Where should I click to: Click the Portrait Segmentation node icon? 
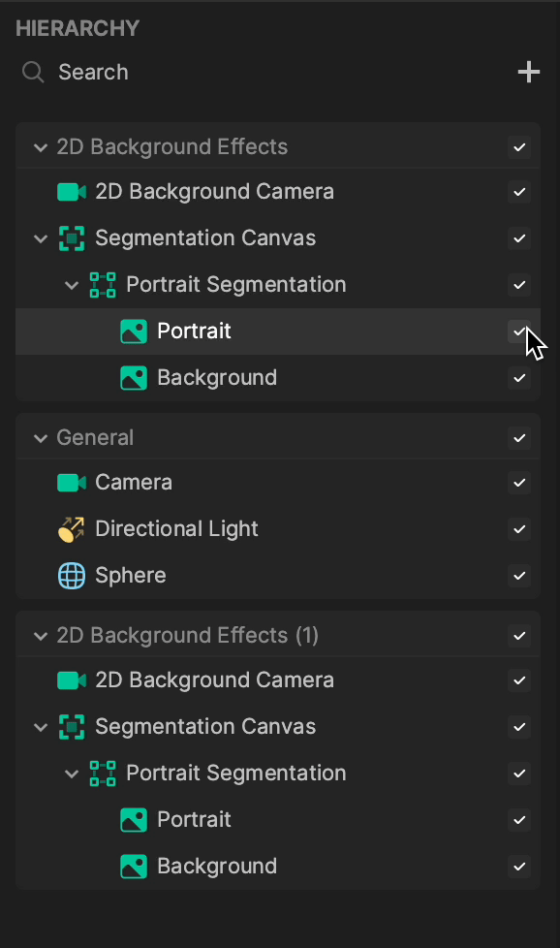tap(102, 285)
